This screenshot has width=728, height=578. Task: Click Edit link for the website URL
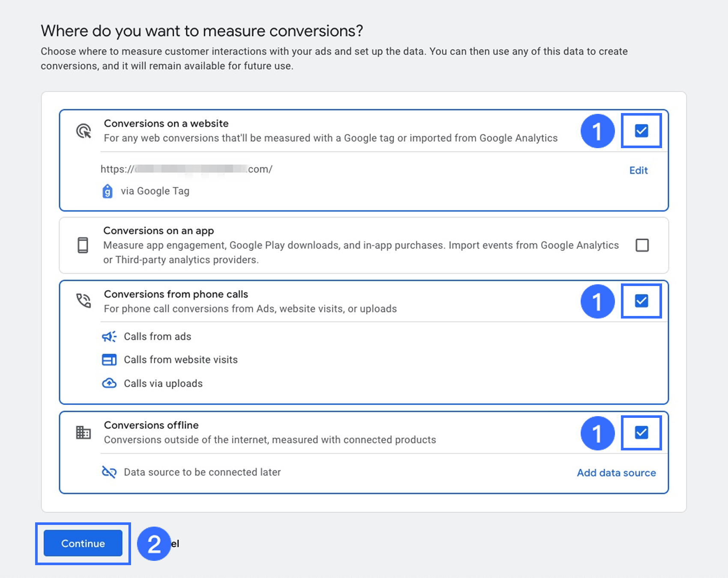click(638, 170)
